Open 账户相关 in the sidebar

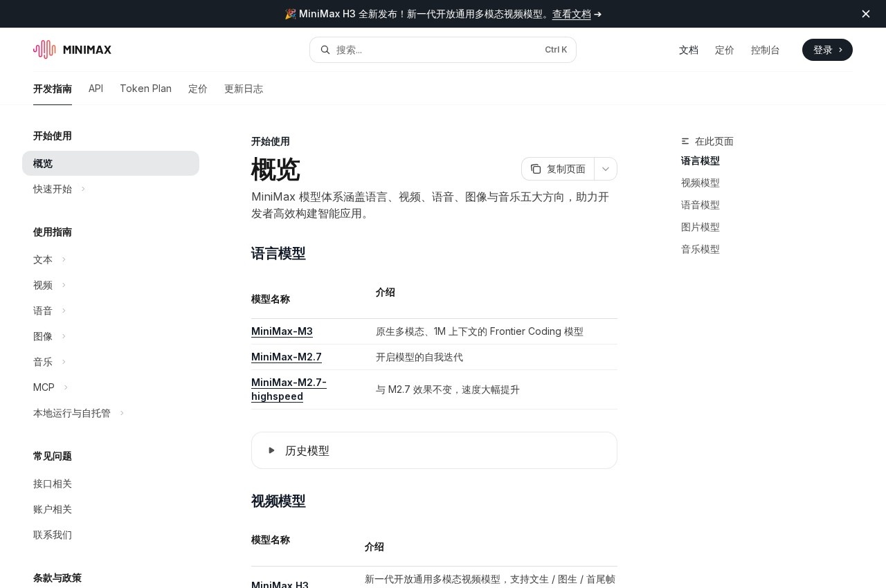click(x=53, y=509)
